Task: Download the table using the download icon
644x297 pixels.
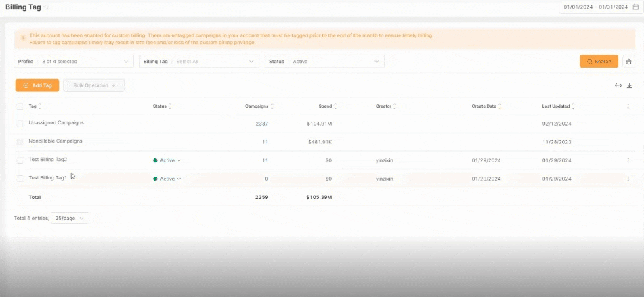Action: pos(630,85)
